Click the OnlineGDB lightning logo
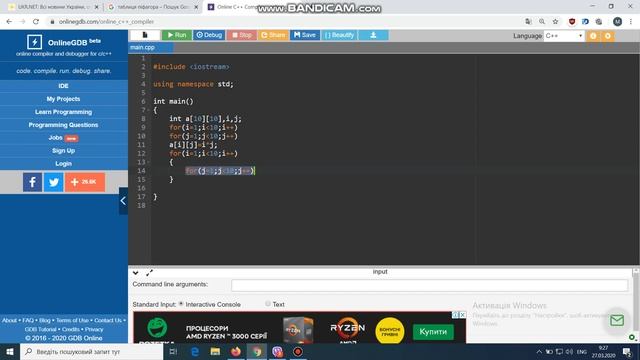Viewport: 640px width, 360px height. coord(34,42)
